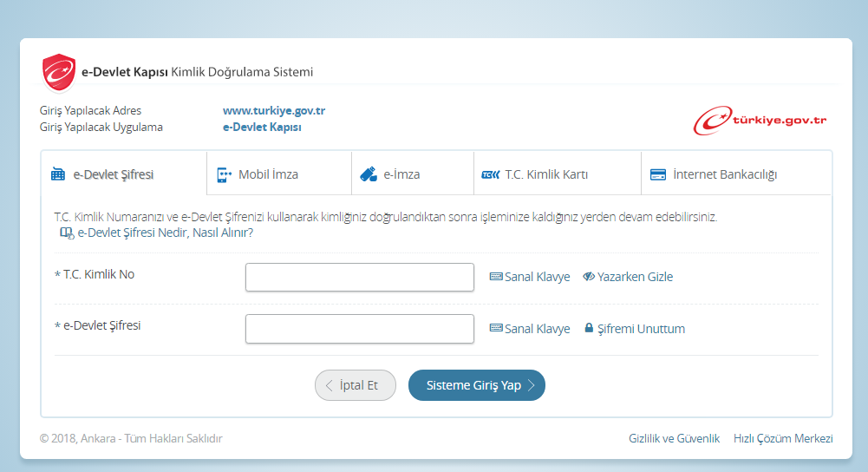Click the İnternet Bankacılığı credit card icon

coord(657,174)
